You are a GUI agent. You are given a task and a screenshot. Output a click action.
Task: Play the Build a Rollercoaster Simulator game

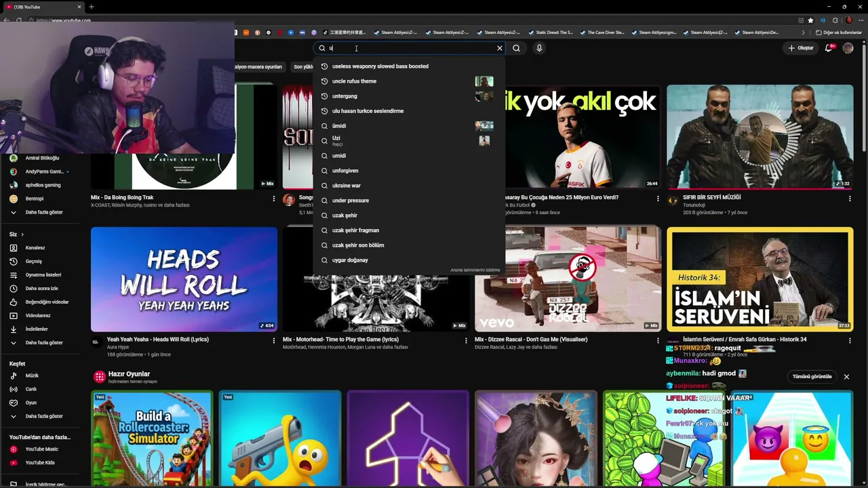pyautogui.click(x=152, y=439)
